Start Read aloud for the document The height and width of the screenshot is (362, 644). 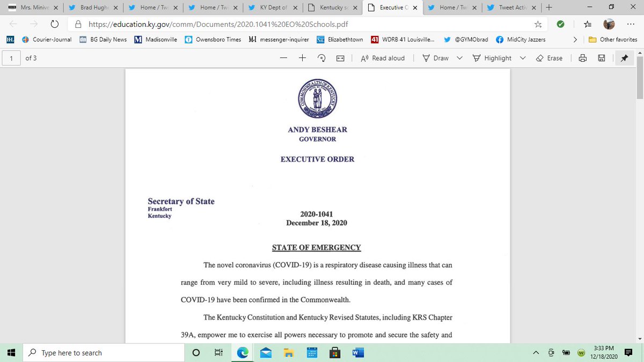click(383, 58)
